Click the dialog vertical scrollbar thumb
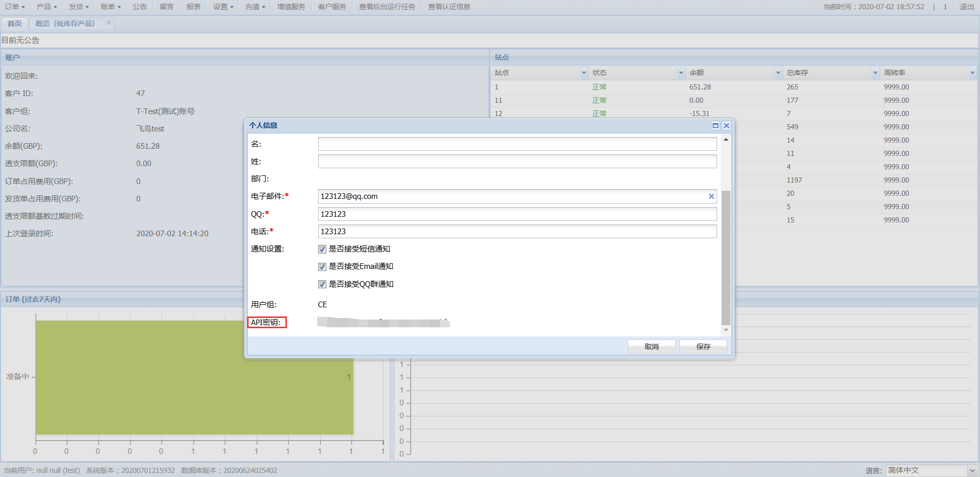This screenshot has height=477, width=980. 726,258
